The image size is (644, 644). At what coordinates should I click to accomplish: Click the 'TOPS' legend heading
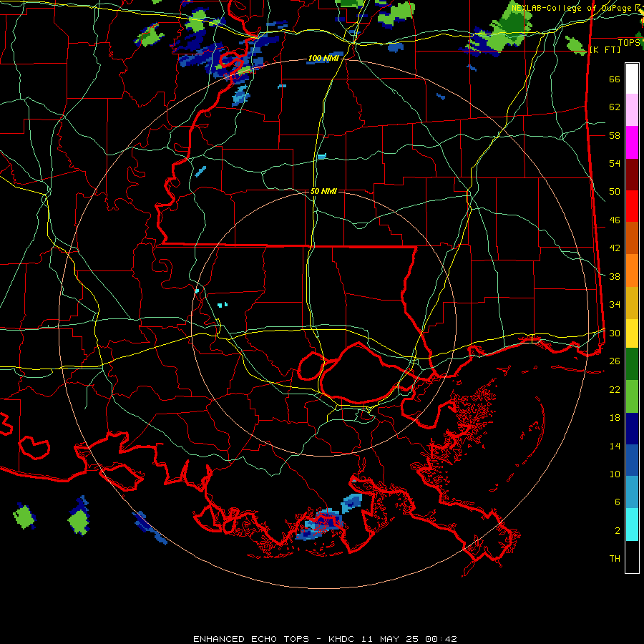(629, 43)
